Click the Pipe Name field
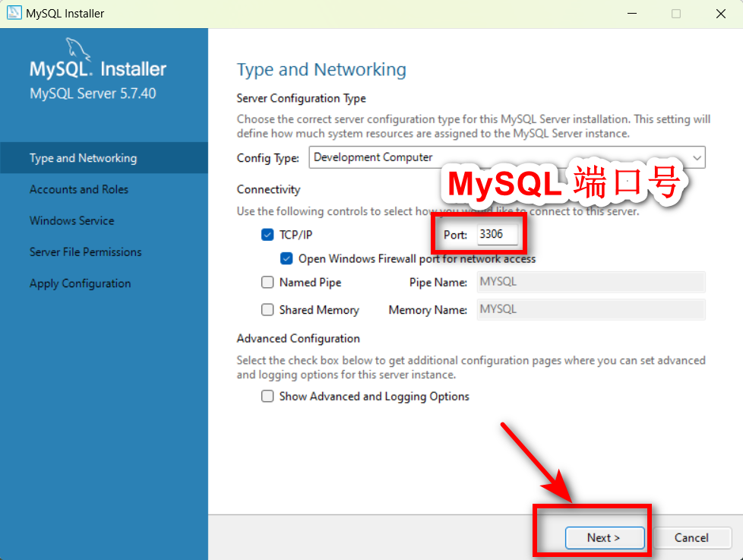 click(x=591, y=282)
